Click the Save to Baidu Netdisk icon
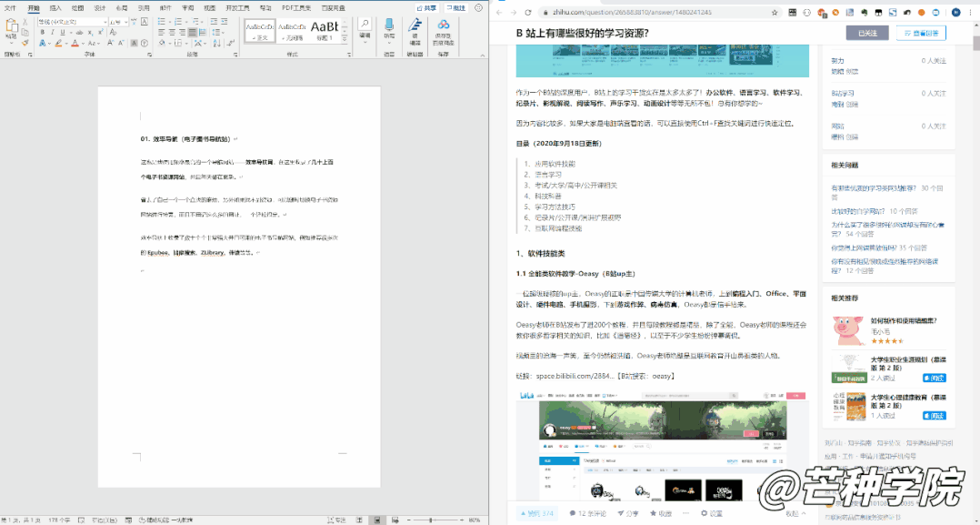This screenshot has width=980, height=525. [443, 27]
